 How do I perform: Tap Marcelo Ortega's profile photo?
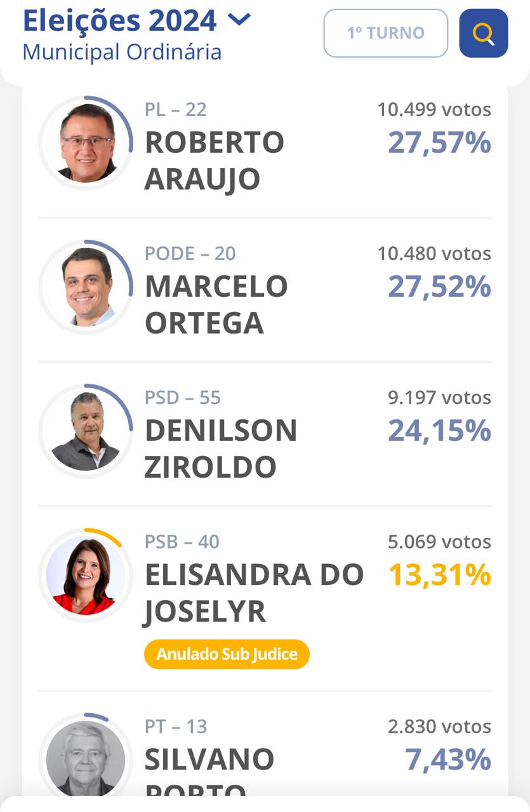coord(87,287)
